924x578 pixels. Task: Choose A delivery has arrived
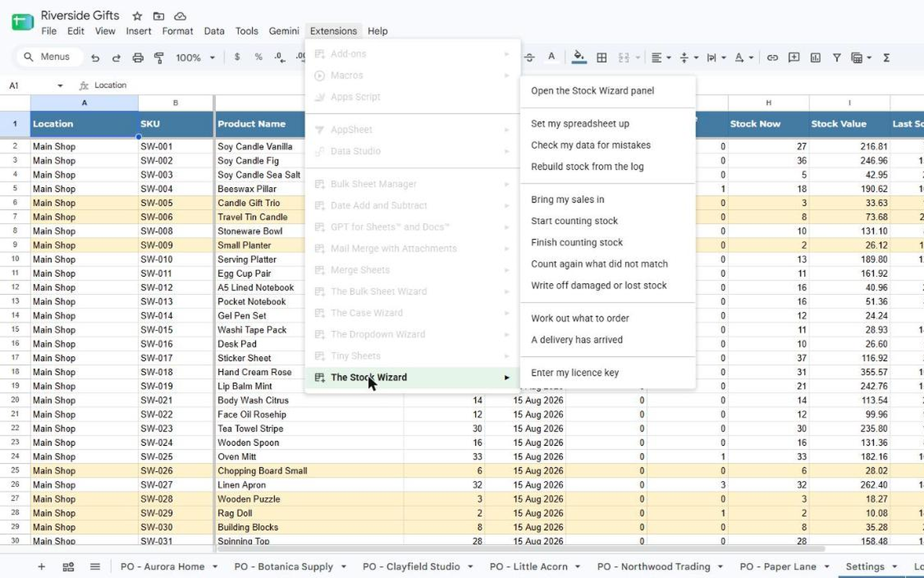pos(608,340)
